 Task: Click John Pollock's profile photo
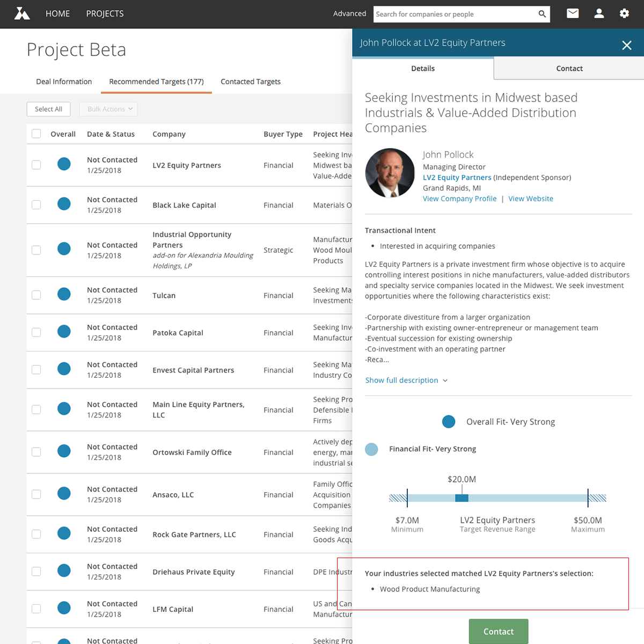(390, 173)
